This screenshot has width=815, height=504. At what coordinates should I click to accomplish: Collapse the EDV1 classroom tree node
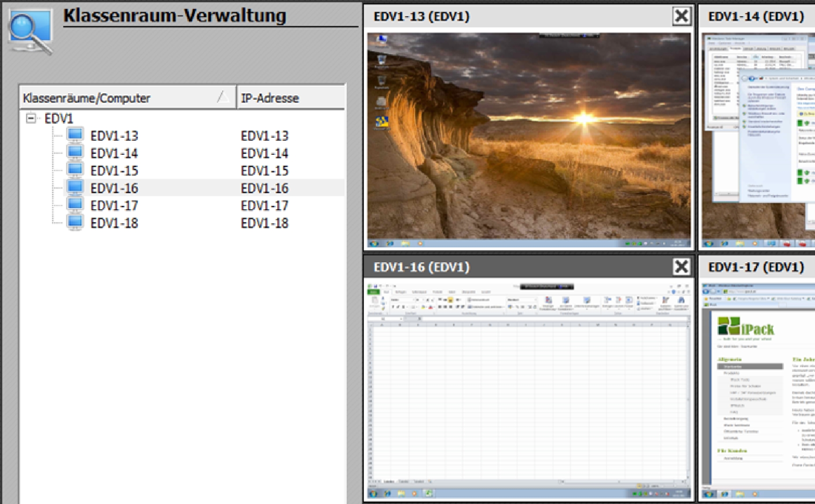[31, 118]
